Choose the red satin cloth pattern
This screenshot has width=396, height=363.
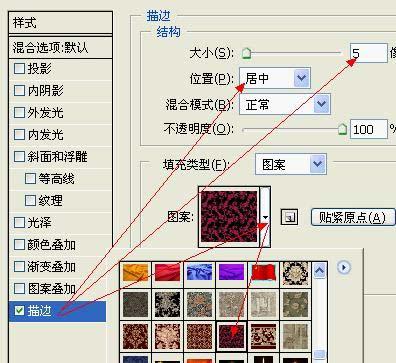pyautogui.click(x=167, y=272)
